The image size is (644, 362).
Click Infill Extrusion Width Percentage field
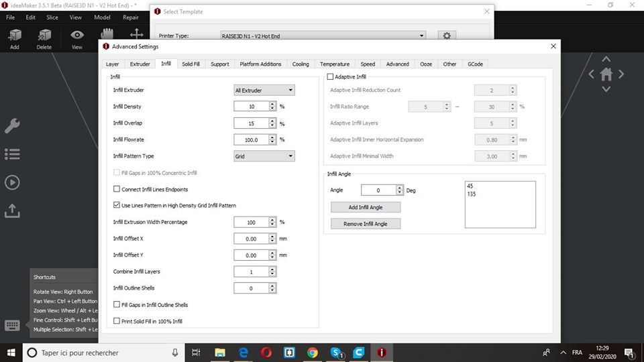pos(252,222)
